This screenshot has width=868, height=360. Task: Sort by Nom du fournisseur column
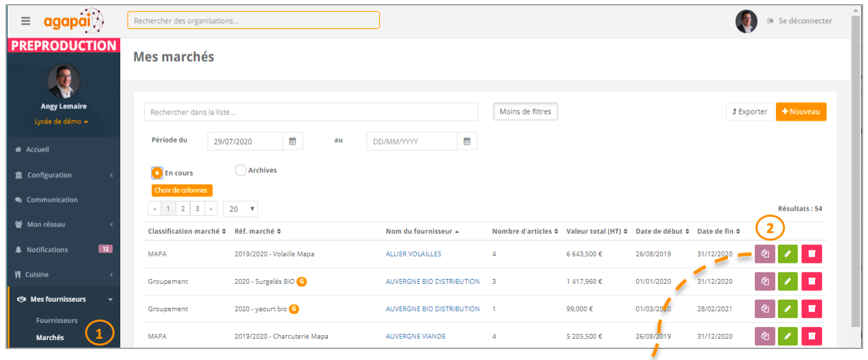(x=422, y=231)
